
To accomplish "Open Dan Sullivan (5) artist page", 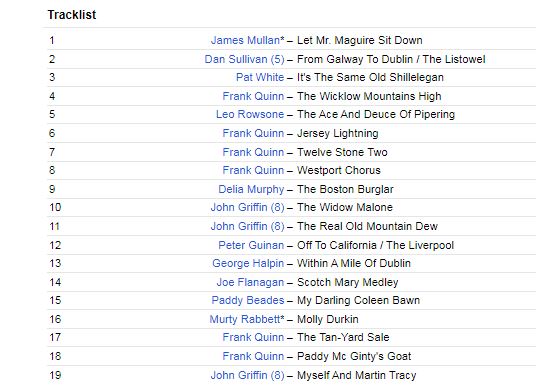I will click(x=244, y=59).
